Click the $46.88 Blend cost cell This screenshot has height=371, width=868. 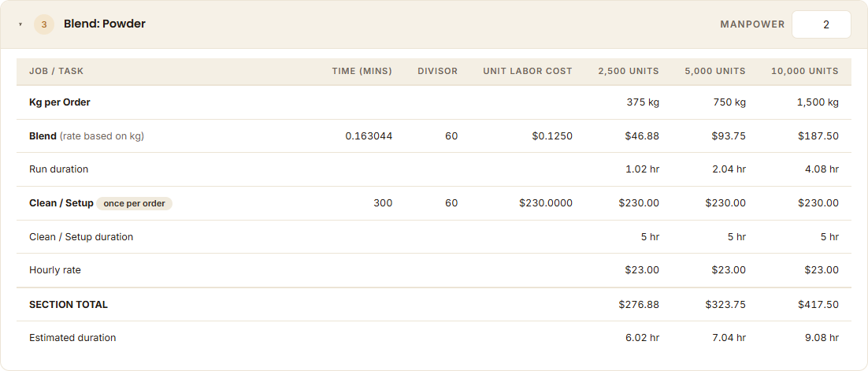(x=642, y=136)
